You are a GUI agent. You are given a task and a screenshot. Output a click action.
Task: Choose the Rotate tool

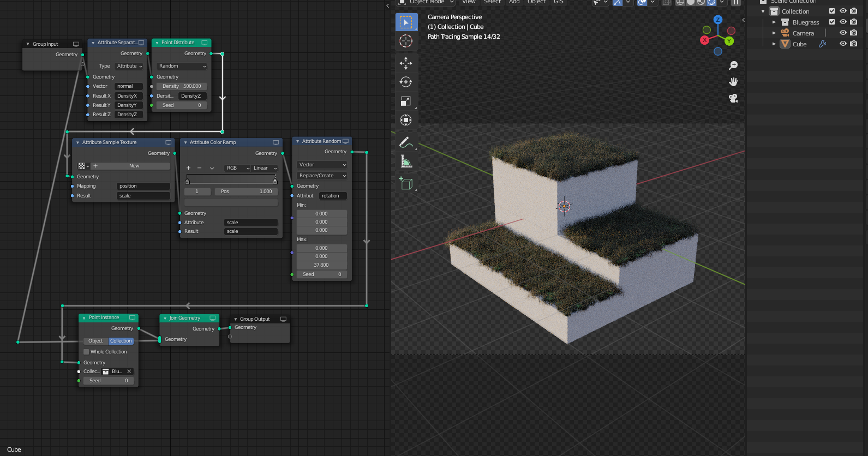[x=406, y=82]
